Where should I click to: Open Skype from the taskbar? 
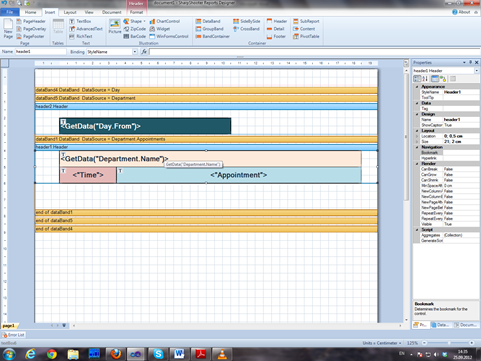[158, 354]
